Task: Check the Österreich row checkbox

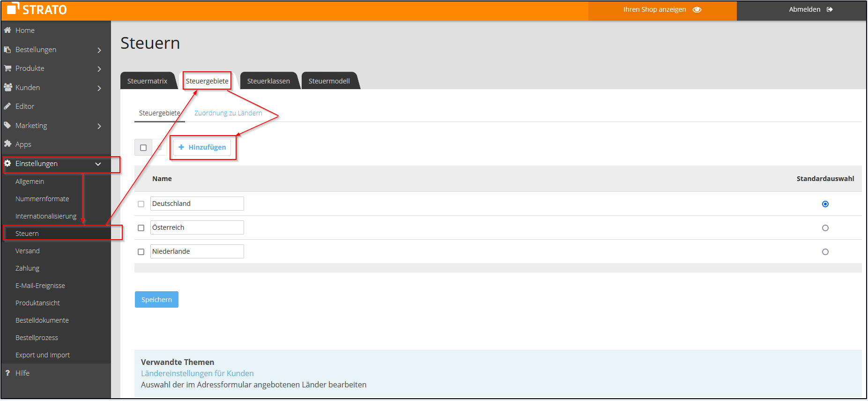Action: [x=141, y=228]
